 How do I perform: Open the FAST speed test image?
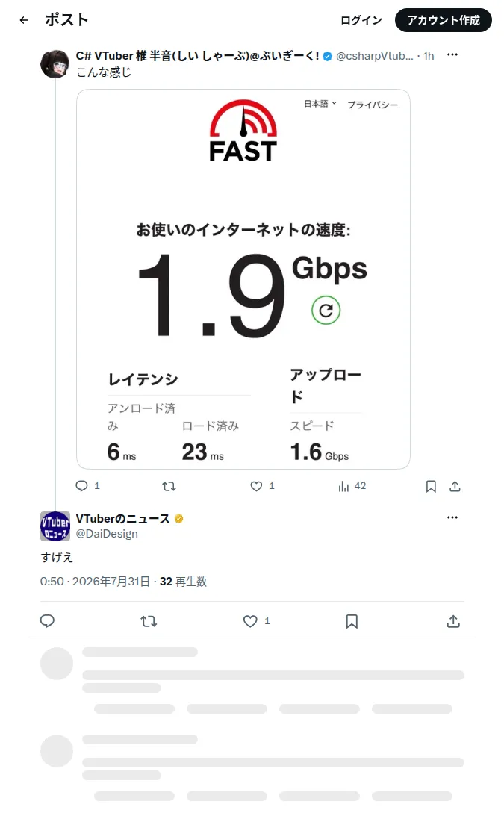tap(243, 279)
